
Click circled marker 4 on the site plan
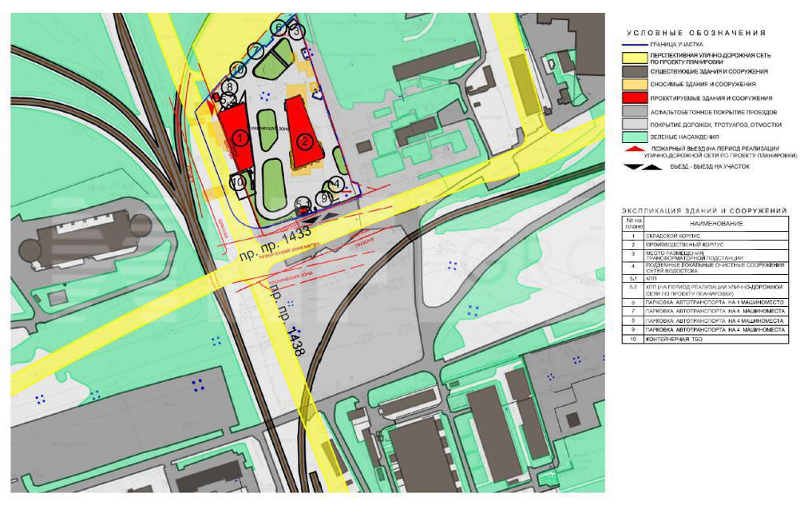pos(337,184)
